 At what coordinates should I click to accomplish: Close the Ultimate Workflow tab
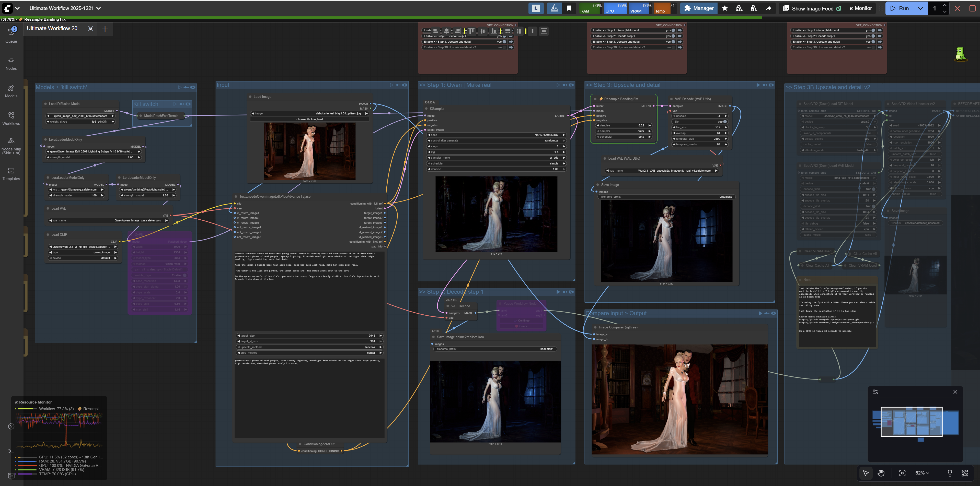(90, 29)
